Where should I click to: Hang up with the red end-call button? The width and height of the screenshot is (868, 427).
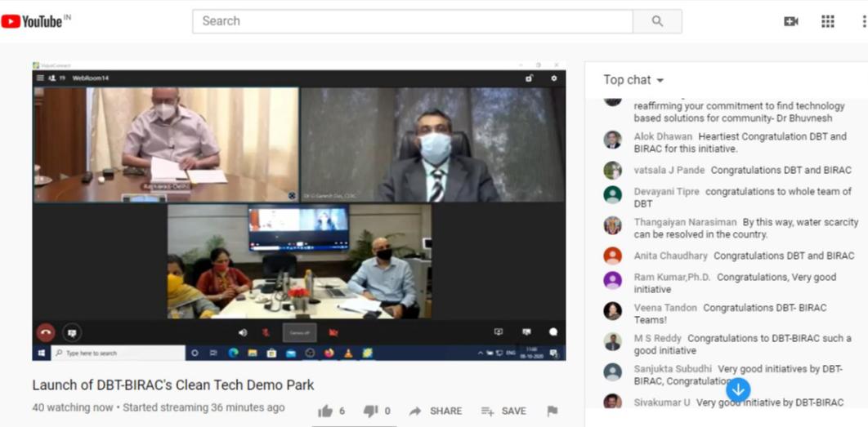coord(46,332)
